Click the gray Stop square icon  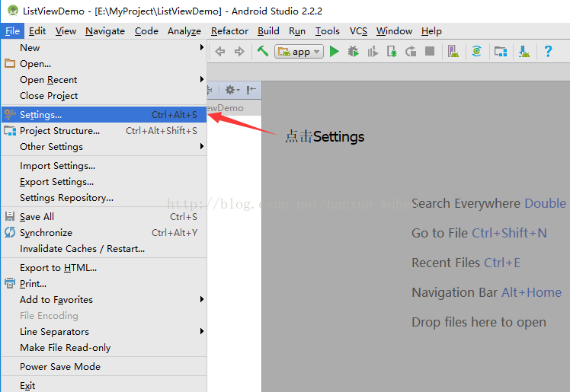[430, 51]
